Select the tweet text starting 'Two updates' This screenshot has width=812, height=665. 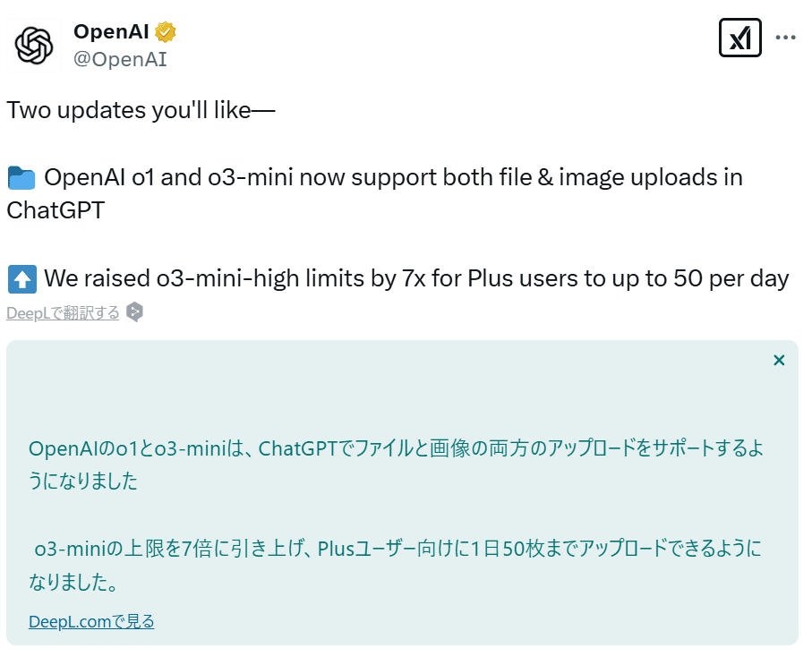141,110
